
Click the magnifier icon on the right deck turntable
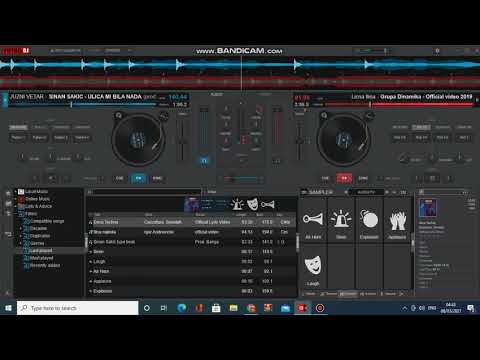tap(324, 115)
